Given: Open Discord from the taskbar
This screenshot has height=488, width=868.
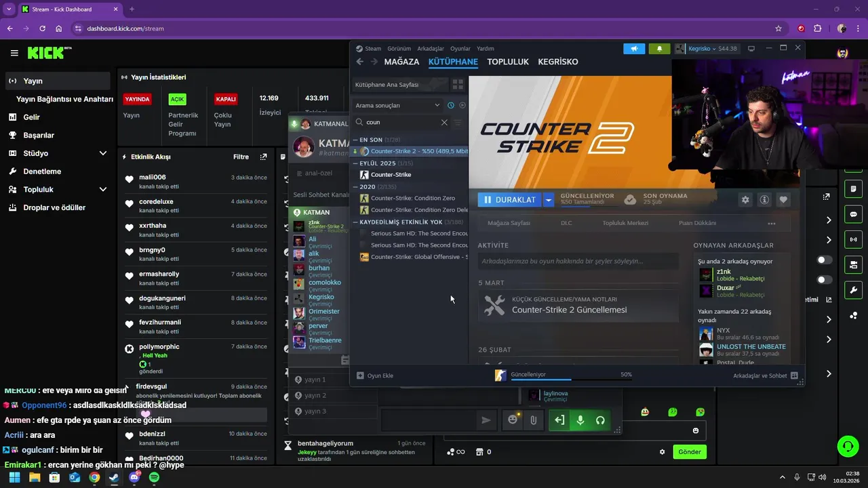Looking at the screenshot, I should point(134,477).
